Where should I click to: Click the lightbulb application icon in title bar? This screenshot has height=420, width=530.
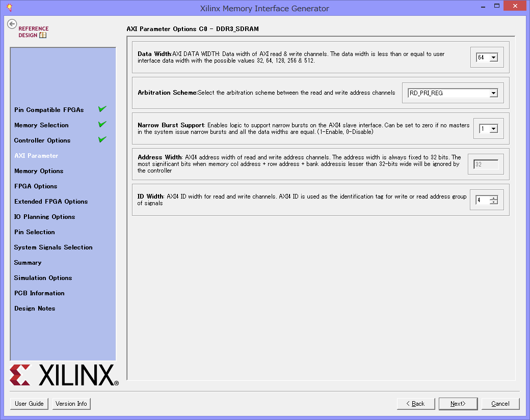(x=9, y=8)
